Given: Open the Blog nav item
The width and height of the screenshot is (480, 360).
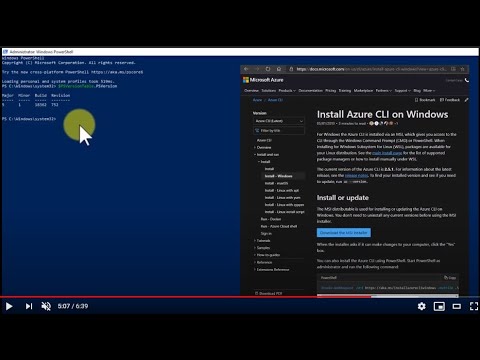Looking at the screenshot, I should pos(417,91).
